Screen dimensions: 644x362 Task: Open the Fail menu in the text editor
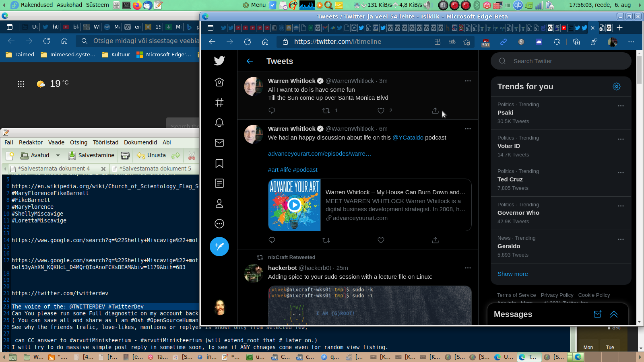coord(9,142)
